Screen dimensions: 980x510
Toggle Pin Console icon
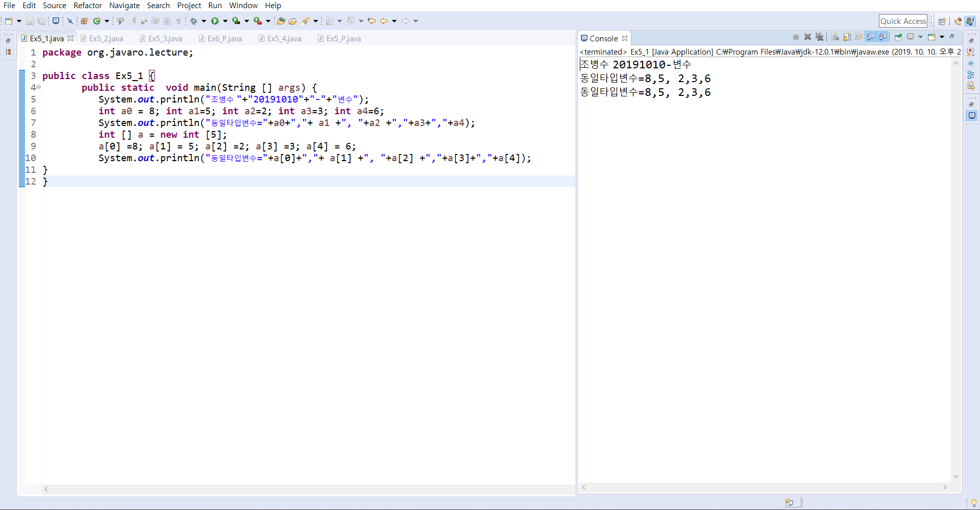click(x=898, y=37)
